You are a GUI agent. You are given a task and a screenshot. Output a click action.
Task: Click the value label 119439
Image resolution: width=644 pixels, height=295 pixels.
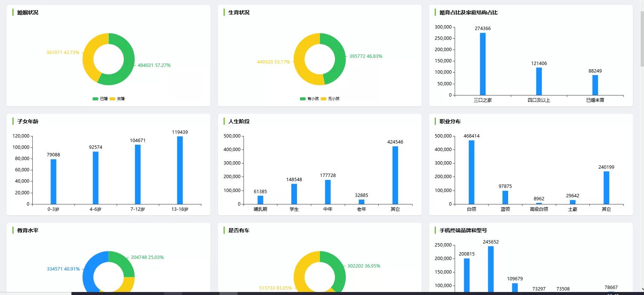click(180, 132)
